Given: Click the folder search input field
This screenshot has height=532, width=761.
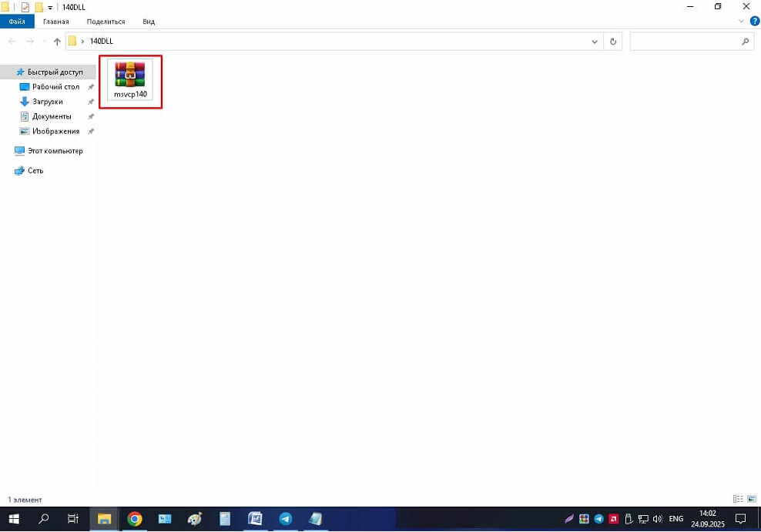Looking at the screenshot, I should pos(686,42).
